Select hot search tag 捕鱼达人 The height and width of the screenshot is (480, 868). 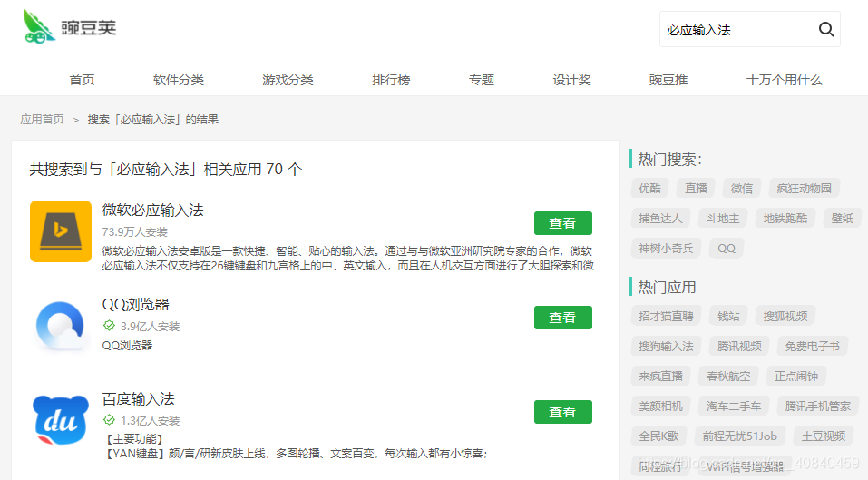tap(660, 218)
